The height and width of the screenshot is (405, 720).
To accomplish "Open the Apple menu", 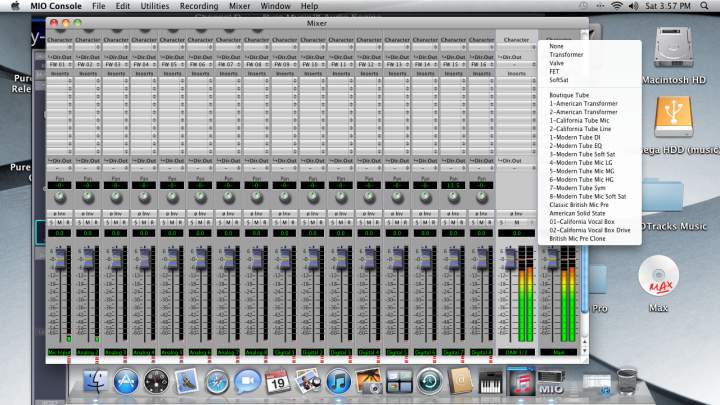I will [15, 6].
